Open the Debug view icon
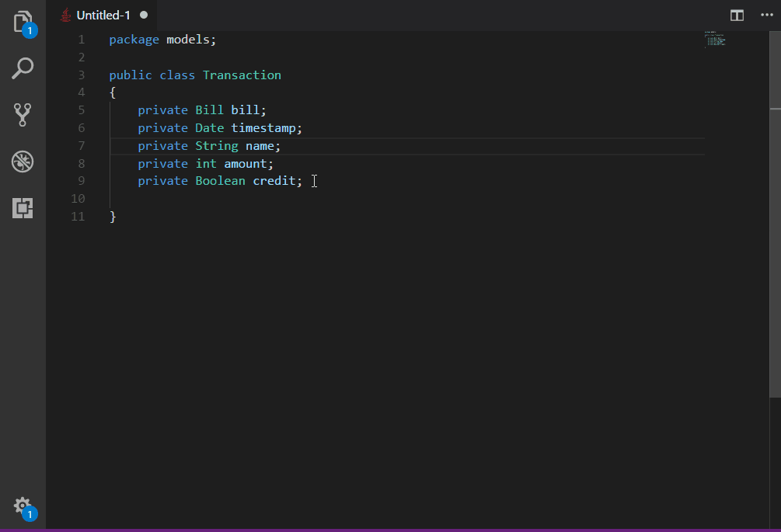This screenshot has width=781, height=532. tap(23, 162)
